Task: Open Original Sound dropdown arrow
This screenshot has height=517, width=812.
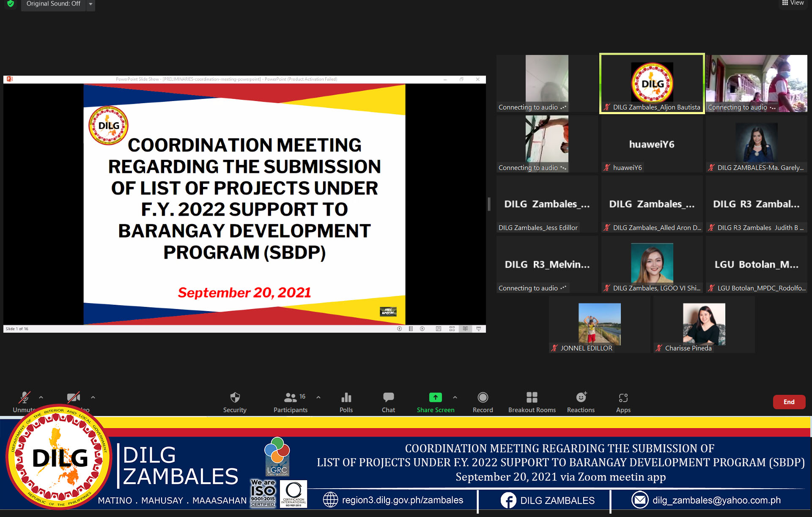Action: pos(91,4)
